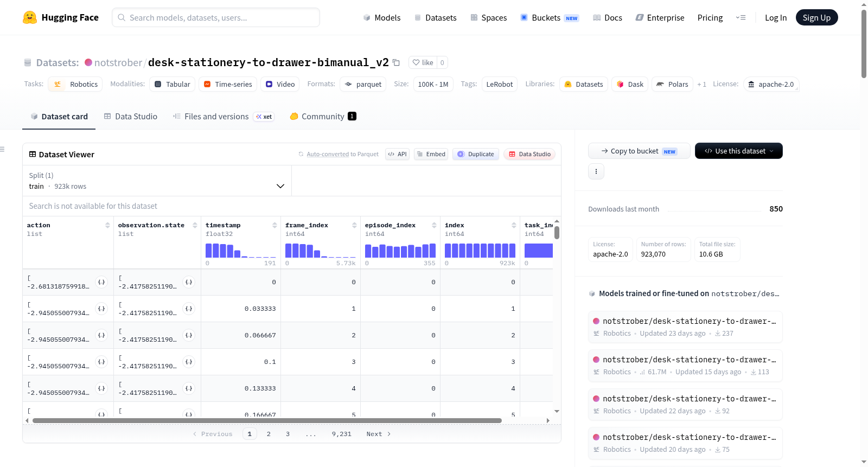The height and width of the screenshot is (467, 868).
Task: Open the Dataset card tab
Action: tap(59, 117)
